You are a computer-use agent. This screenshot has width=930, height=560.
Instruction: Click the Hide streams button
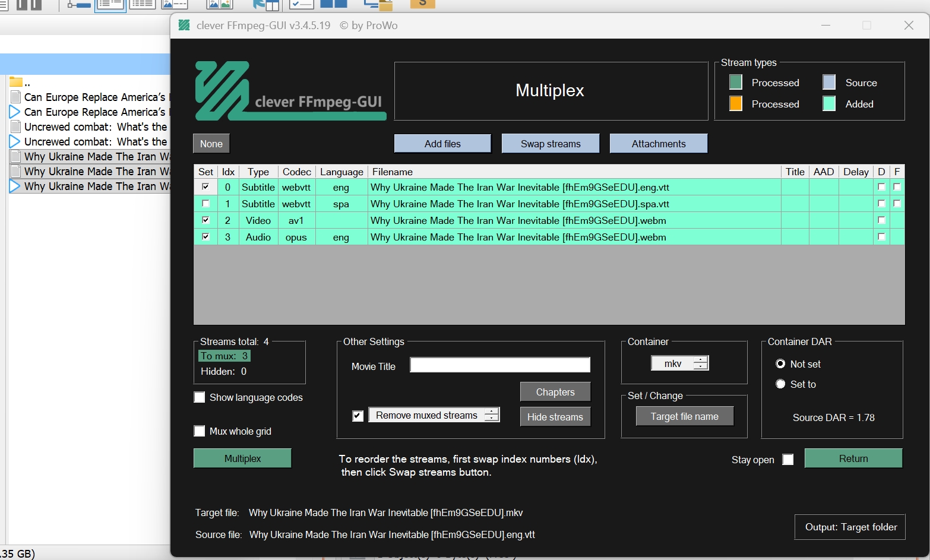pos(555,417)
